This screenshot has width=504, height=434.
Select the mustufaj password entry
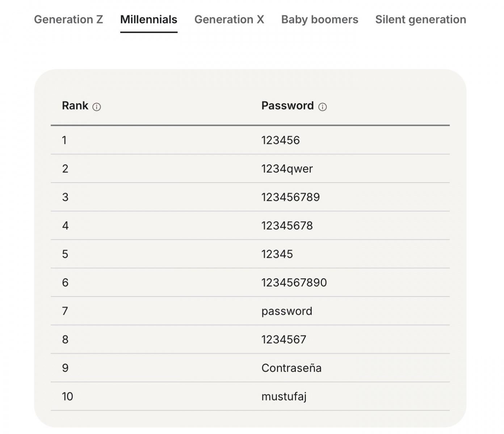pos(284,396)
